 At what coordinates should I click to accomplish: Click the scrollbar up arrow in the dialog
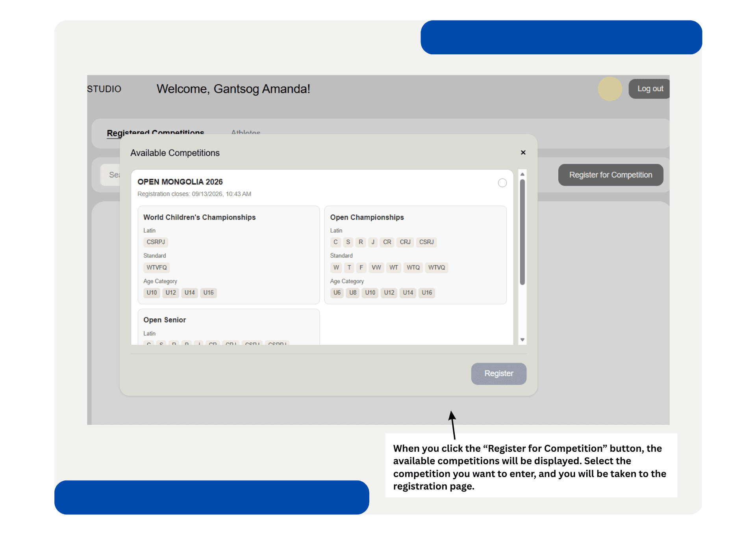pyautogui.click(x=523, y=174)
